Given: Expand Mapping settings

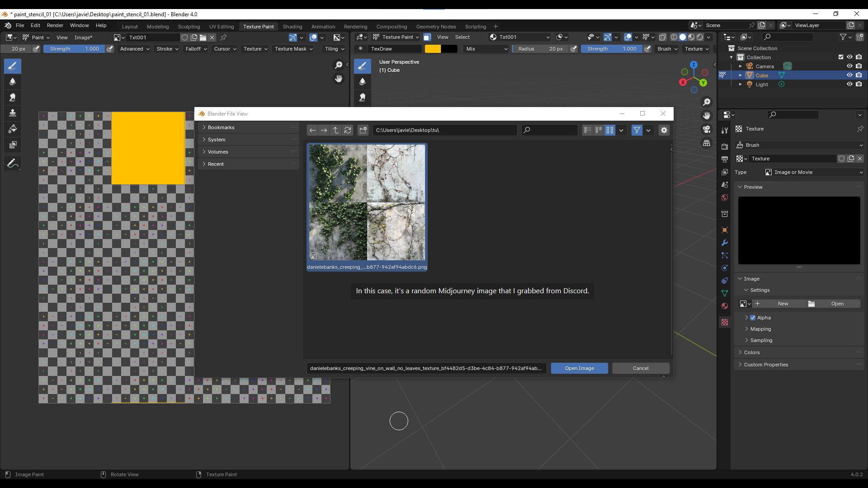Looking at the screenshot, I should pyautogui.click(x=760, y=329).
